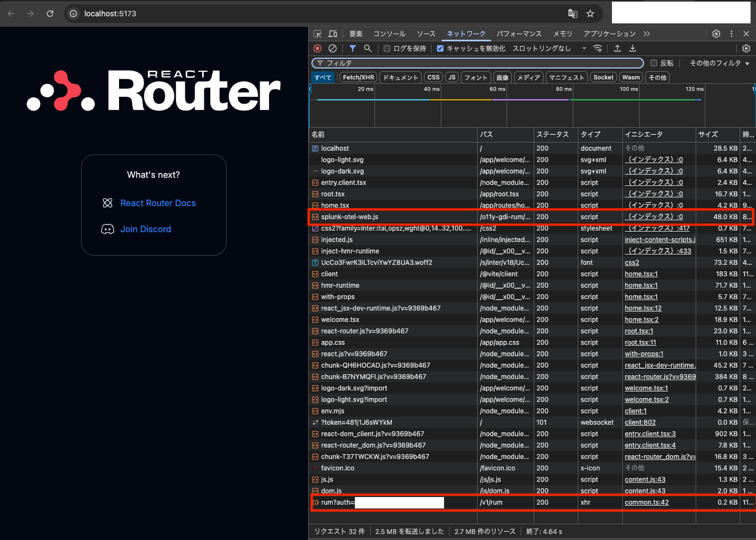Sort by the ステータス column header
The image size is (756, 540).
pos(555,134)
